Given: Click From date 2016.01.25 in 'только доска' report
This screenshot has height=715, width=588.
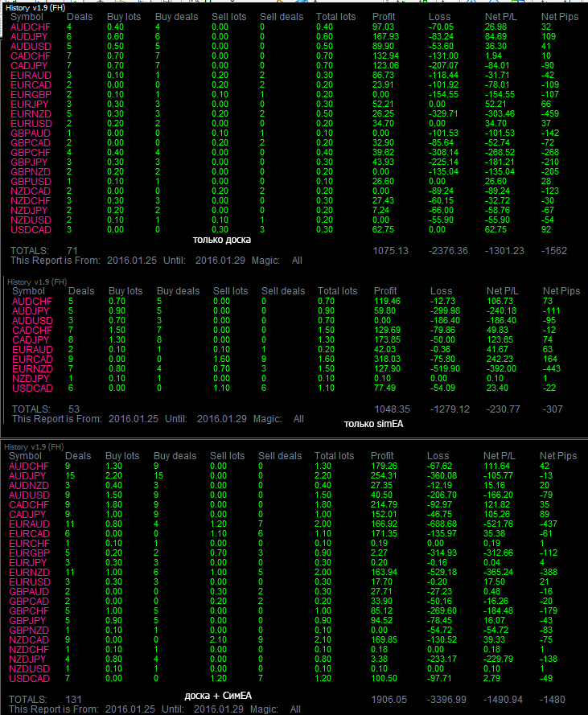Looking at the screenshot, I should click(131, 261).
